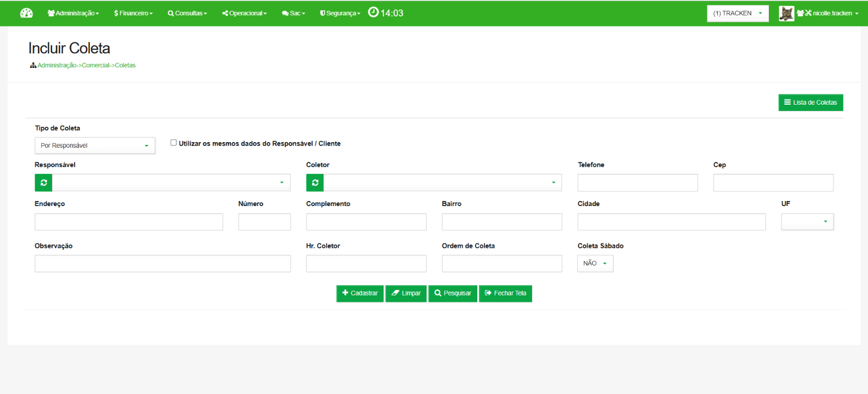Screen dimensions: 868x394
Task: Focus the Número input field
Action: point(265,222)
